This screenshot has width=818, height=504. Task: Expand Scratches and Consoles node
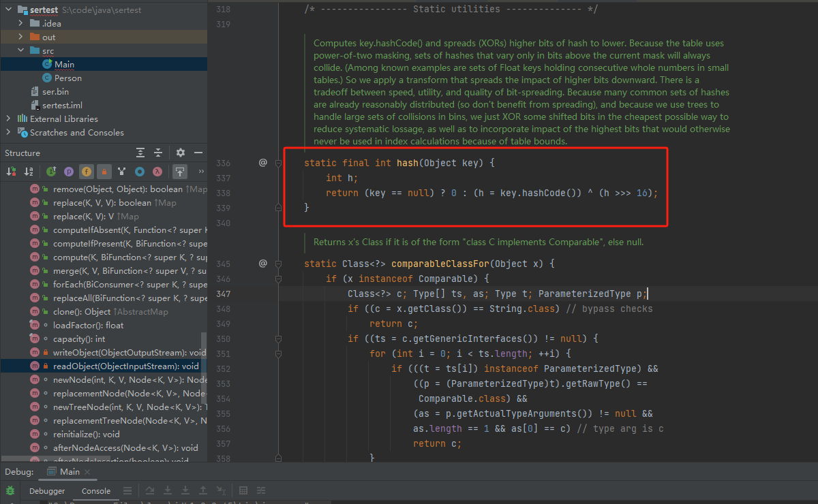[x=8, y=132]
